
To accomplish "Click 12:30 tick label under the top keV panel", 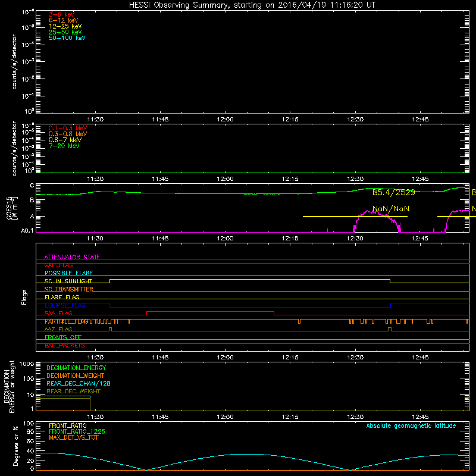I will (355, 120).
